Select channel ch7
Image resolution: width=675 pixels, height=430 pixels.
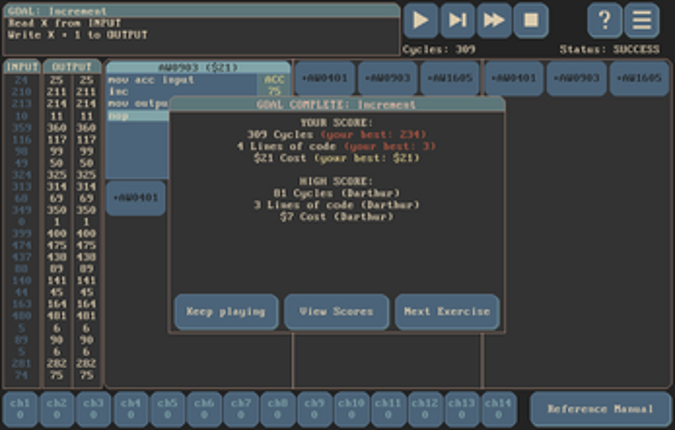[241, 409]
